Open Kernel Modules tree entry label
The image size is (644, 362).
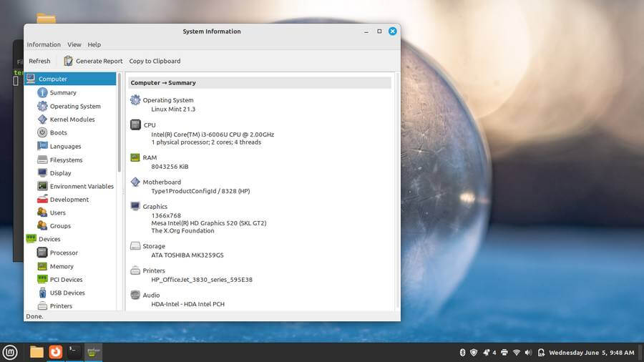point(72,119)
